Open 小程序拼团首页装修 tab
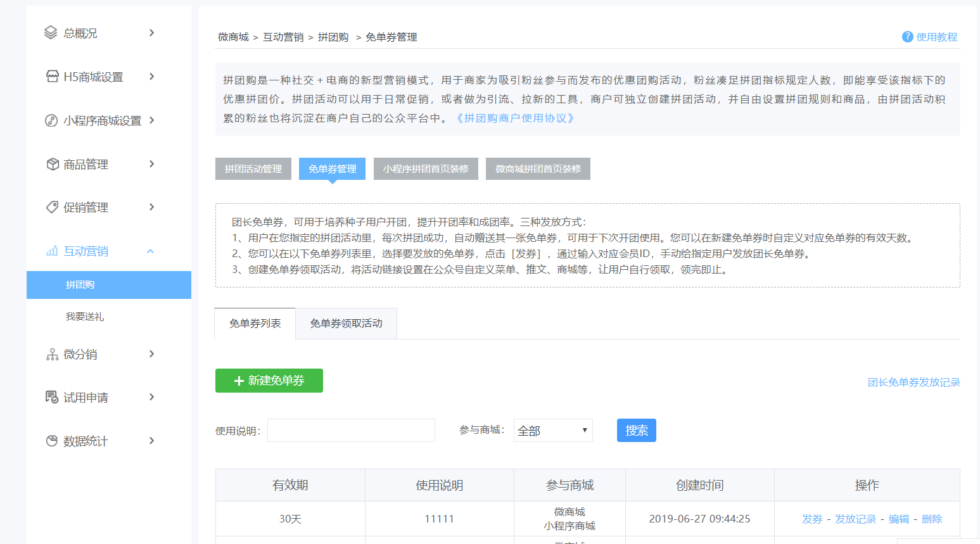 tap(426, 168)
